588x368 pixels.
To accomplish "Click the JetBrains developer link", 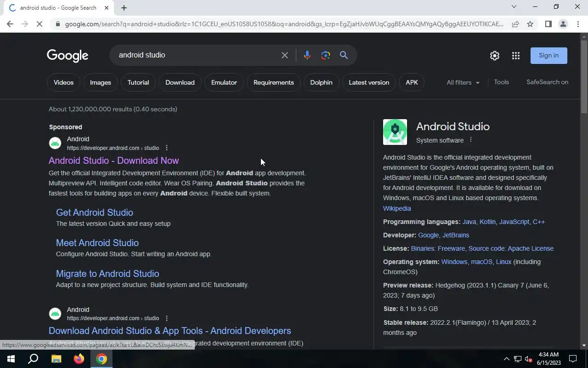I will coord(456,235).
